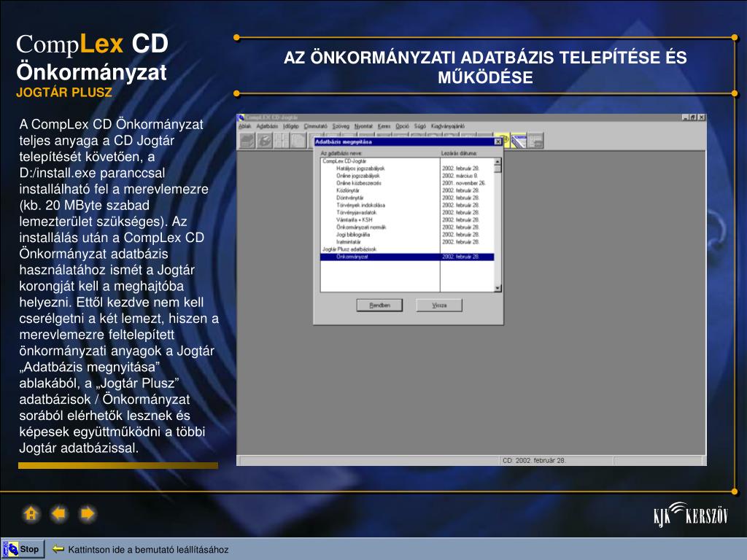Click the third greyed split-pane toolbar icon

click(281, 141)
